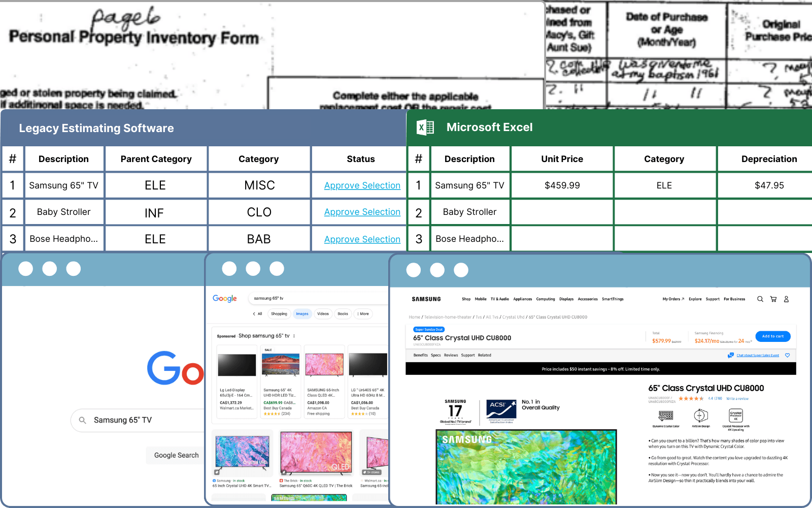The image size is (812, 508).
Task: Click the Samsung search magnifier icon
Action: (760, 299)
